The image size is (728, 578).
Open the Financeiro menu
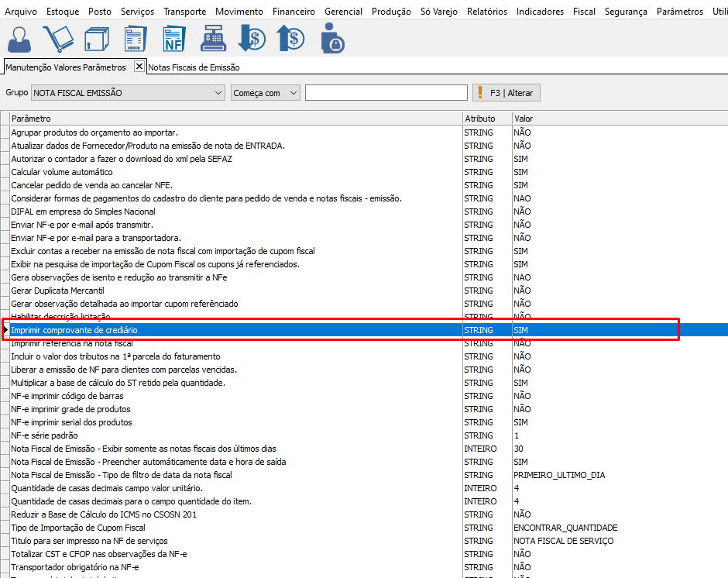point(294,12)
